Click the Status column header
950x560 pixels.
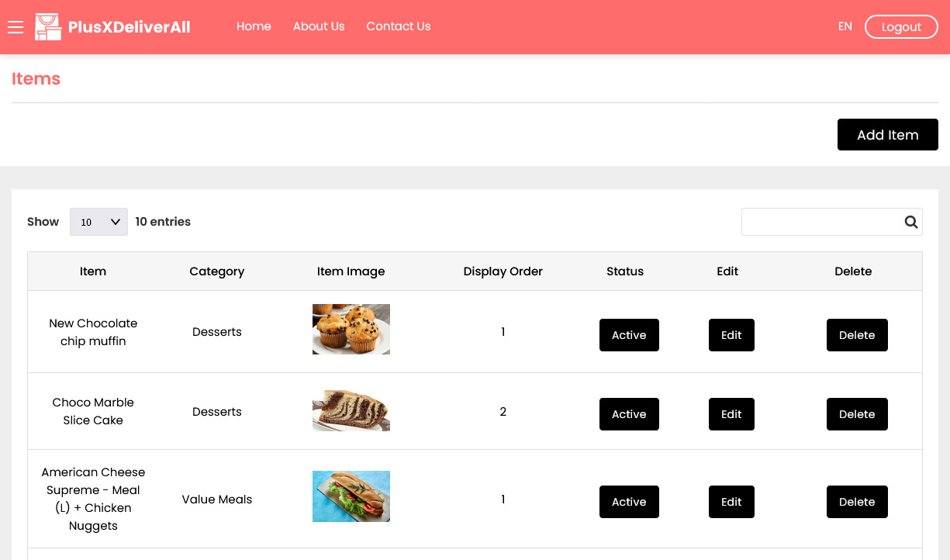point(625,271)
